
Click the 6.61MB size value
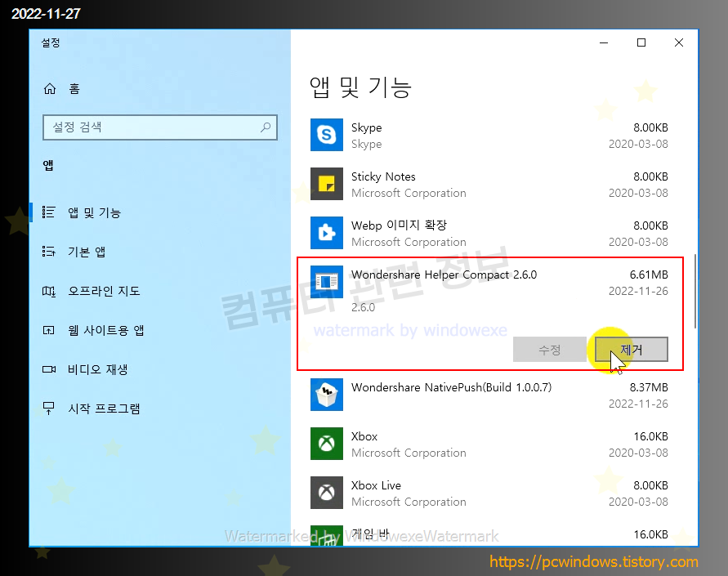(x=649, y=275)
